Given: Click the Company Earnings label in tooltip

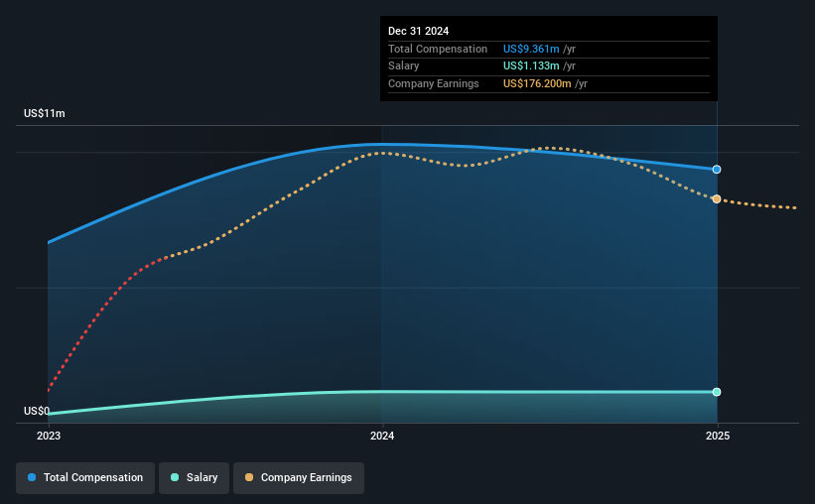Looking at the screenshot, I should [434, 83].
